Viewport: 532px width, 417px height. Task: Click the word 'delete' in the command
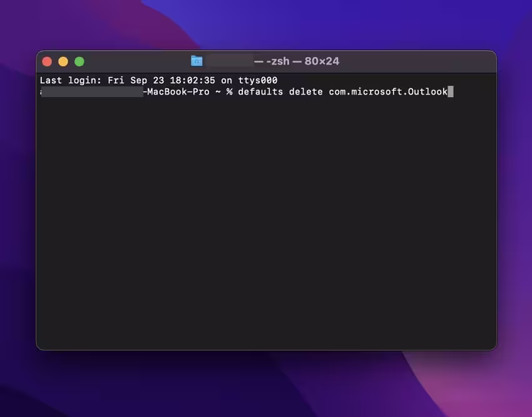pyautogui.click(x=305, y=91)
